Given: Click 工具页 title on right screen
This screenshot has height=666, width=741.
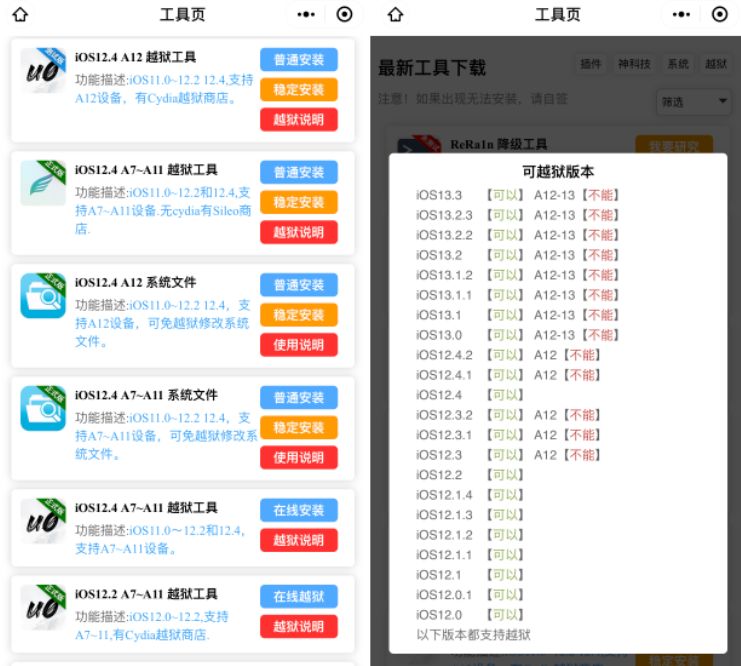Looking at the screenshot, I should pyautogui.click(x=558, y=15).
